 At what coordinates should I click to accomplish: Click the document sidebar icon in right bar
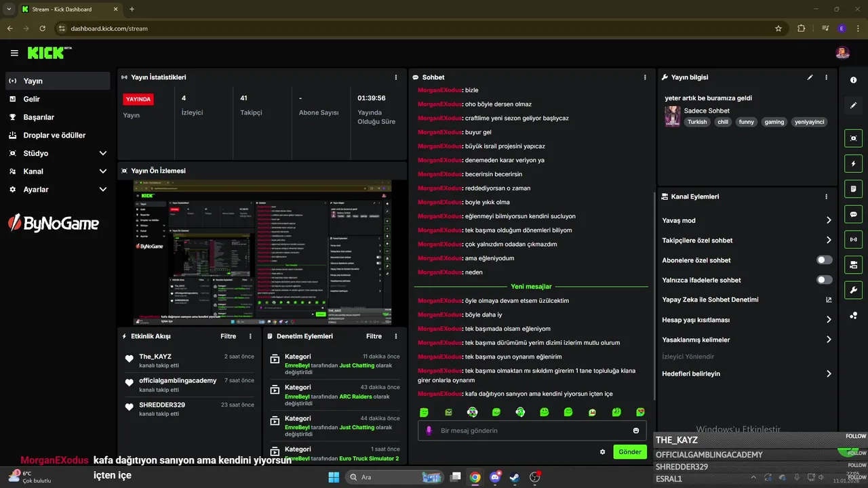click(x=853, y=188)
